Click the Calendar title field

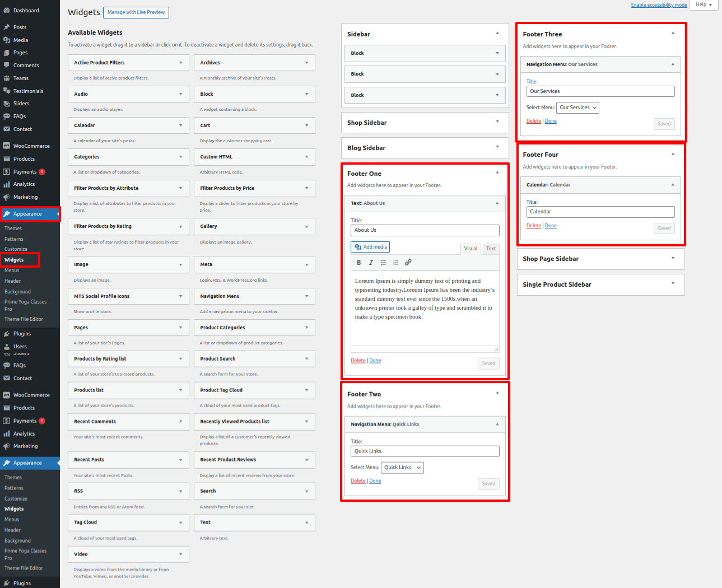pyautogui.click(x=600, y=212)
